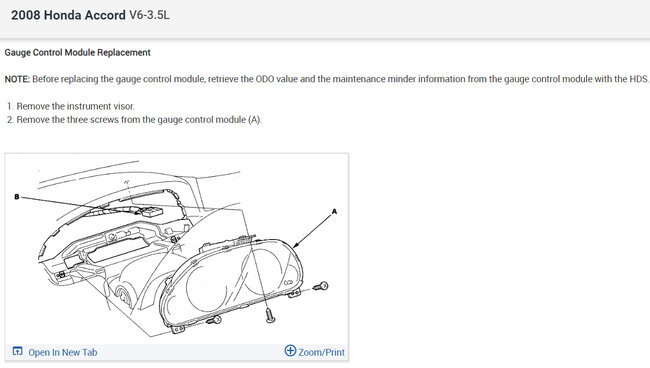
Task: Click the 'Gauge Control Module Replacement' title
Action: tap(78, 53)
